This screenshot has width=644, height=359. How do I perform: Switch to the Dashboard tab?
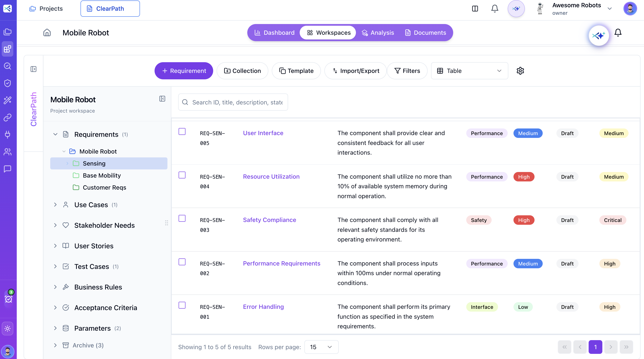click(x=275, y=32)
